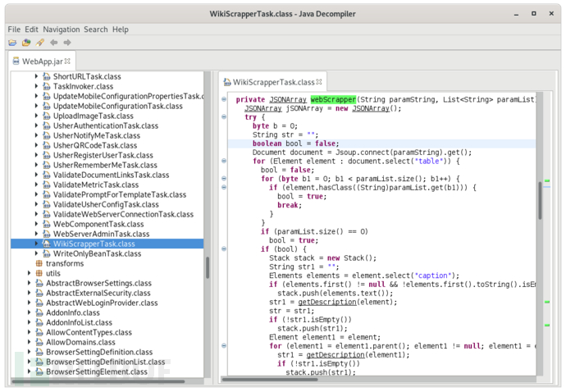Click the ValidateUsherConfigTask.class file icon

coord(46,204)
